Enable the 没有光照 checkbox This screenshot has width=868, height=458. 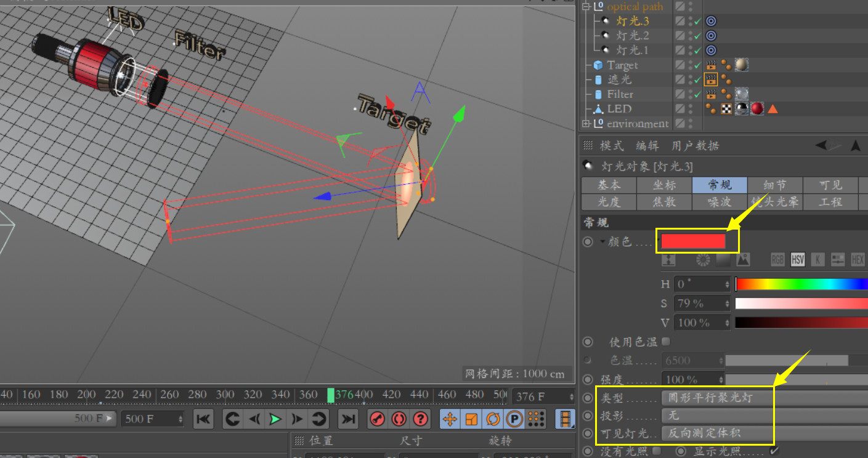[x=657, y=451]
